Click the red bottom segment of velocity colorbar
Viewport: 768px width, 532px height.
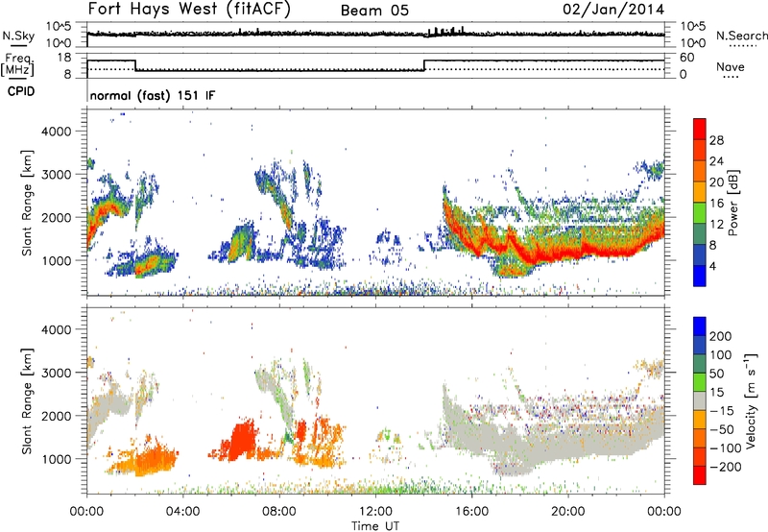[x=700, y=475]
